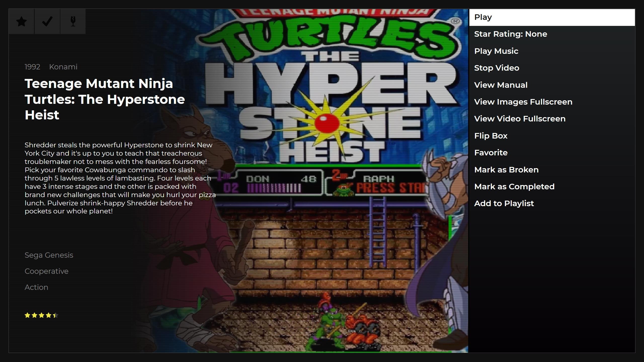The image size is (644, 362).
Task: Click the Cooperative play mode text
Action: pos(47,271)
